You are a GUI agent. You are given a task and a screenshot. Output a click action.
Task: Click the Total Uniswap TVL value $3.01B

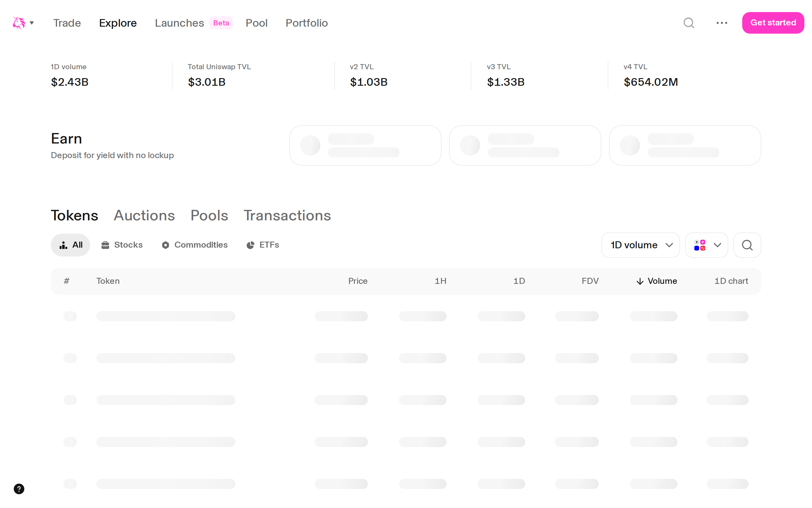pos(207,82)
